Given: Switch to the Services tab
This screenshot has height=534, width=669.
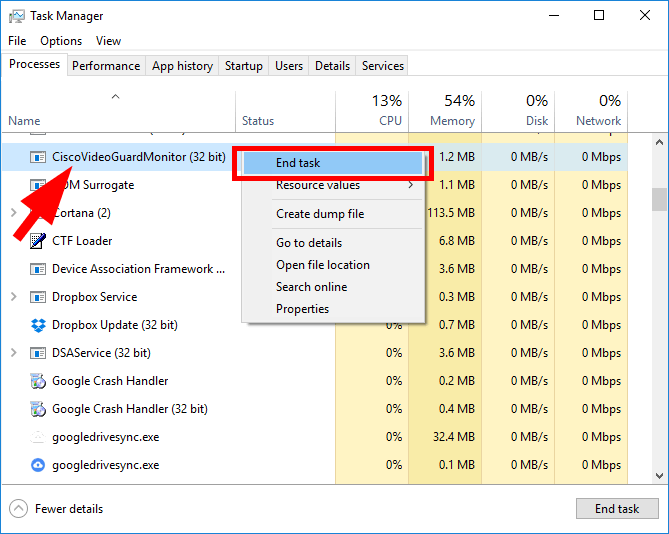Looking at the screenshot, I should click(383, 66).
